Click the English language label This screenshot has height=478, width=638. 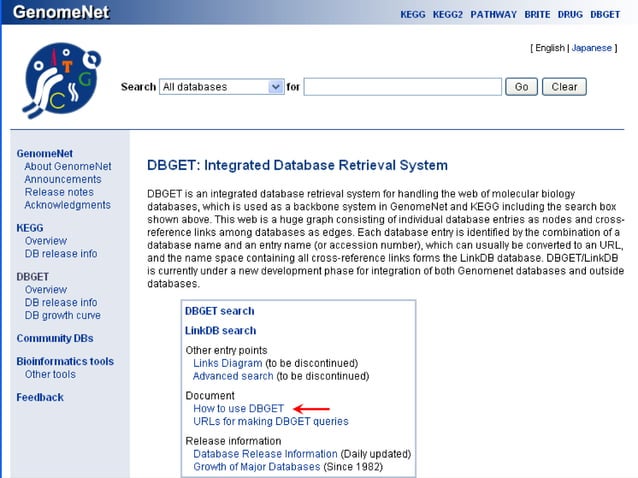(550, 48)
